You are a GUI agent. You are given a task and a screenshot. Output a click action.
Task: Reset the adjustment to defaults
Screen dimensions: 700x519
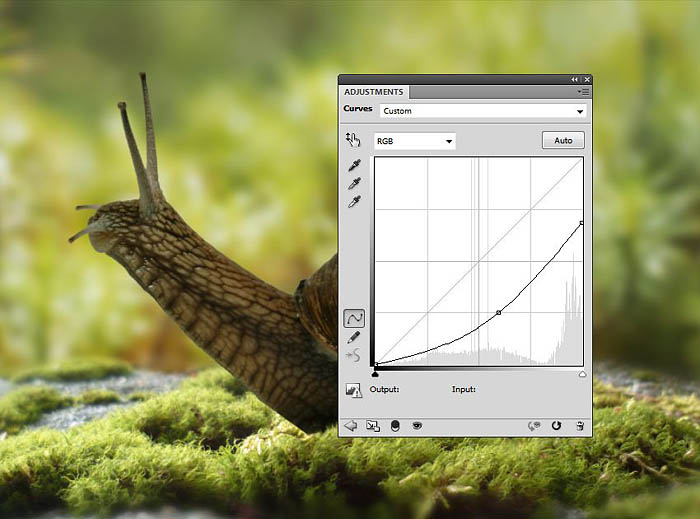556,425
